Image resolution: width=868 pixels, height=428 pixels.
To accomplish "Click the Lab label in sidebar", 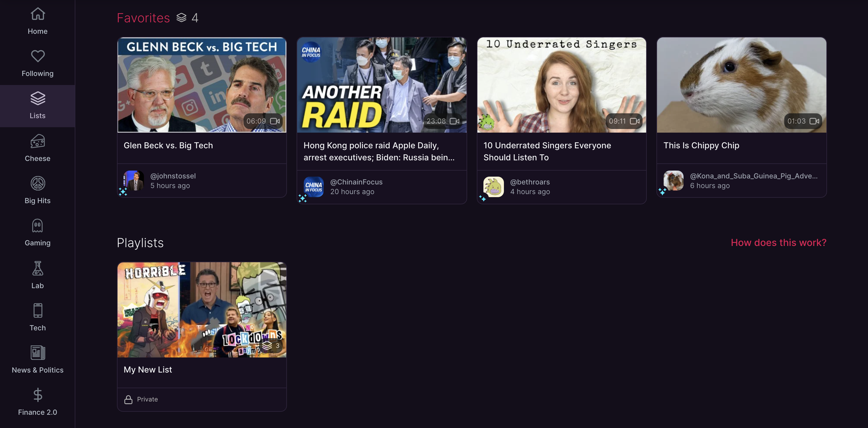I will [x=37, y=285].
